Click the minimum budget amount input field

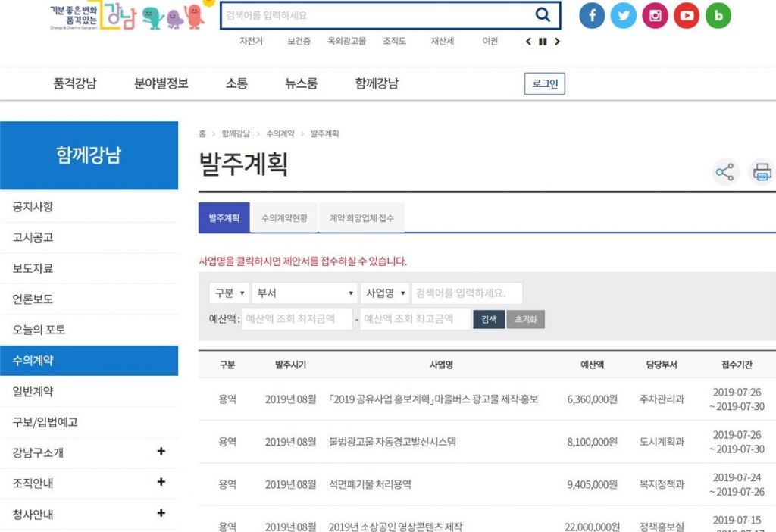point(297,319)
